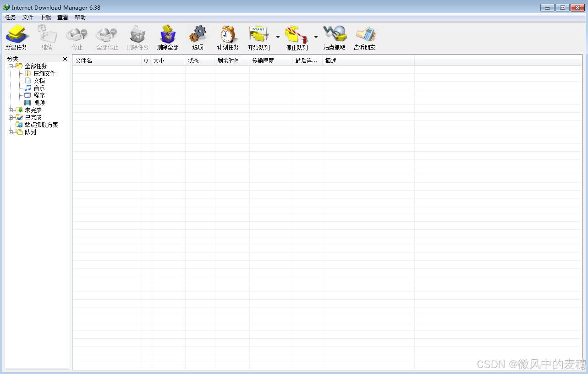Launch 站点抓取 site grabber icon
Screen dimensions: 588x374
(335, 34)
